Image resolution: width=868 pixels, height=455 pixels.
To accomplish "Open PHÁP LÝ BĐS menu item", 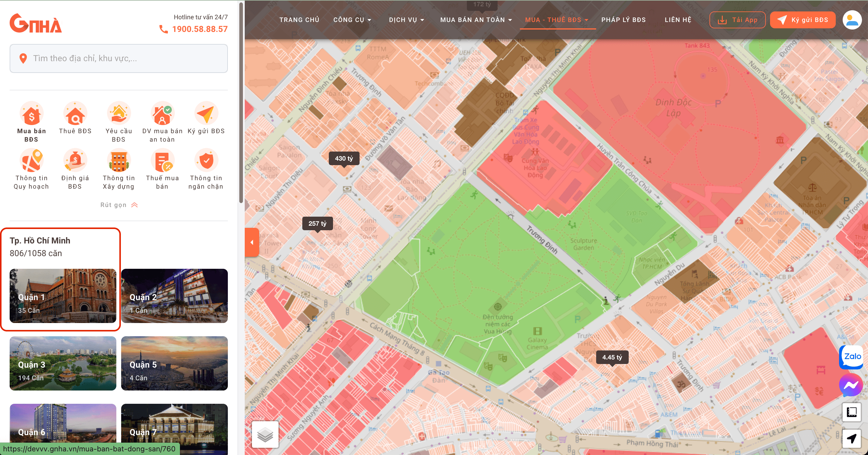I will (624, 20).
